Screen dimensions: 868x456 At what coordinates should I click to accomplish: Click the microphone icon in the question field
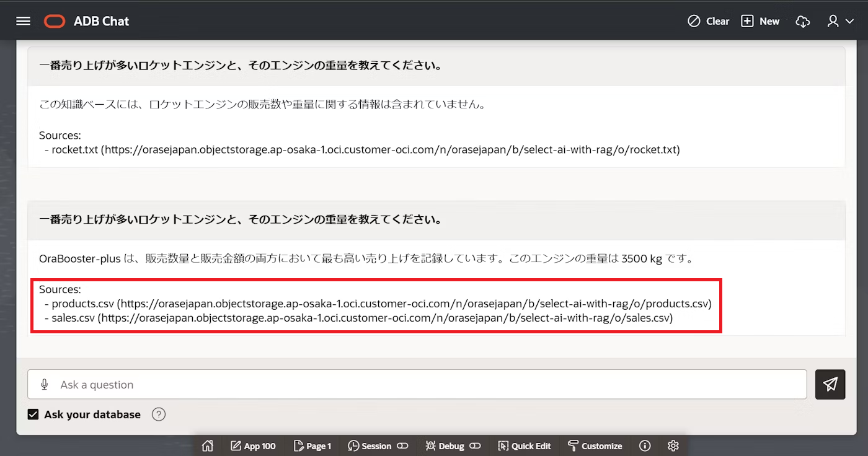pyautogui.click(x=44, y=384)
